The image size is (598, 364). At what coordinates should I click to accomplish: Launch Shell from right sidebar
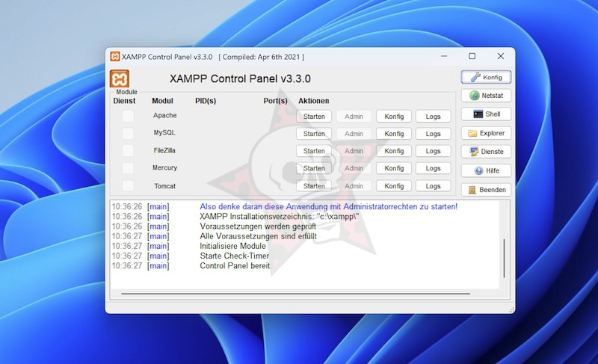click(x=486, y=114)
